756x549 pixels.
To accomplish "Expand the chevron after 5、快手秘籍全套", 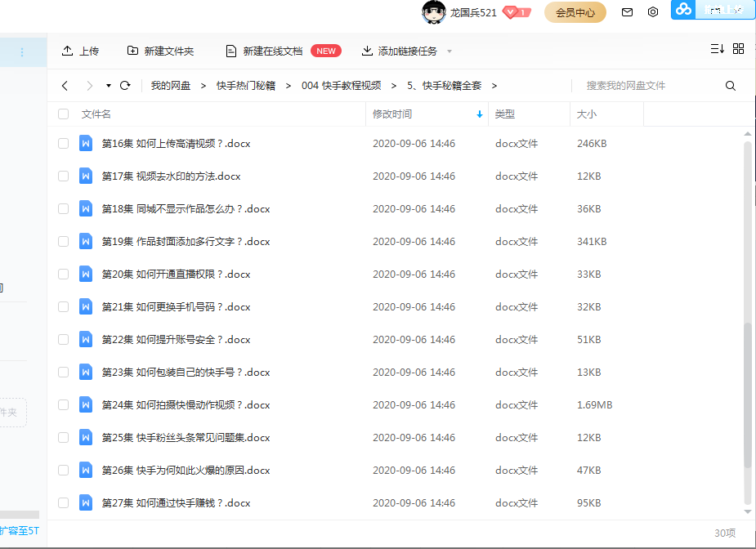I will point(494,86).
